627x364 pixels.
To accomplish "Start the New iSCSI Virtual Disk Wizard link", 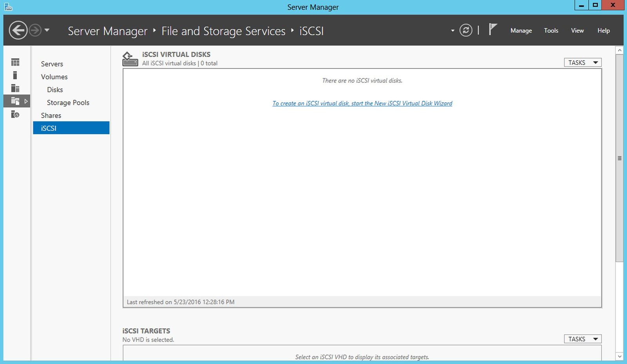I will (362, 103).
